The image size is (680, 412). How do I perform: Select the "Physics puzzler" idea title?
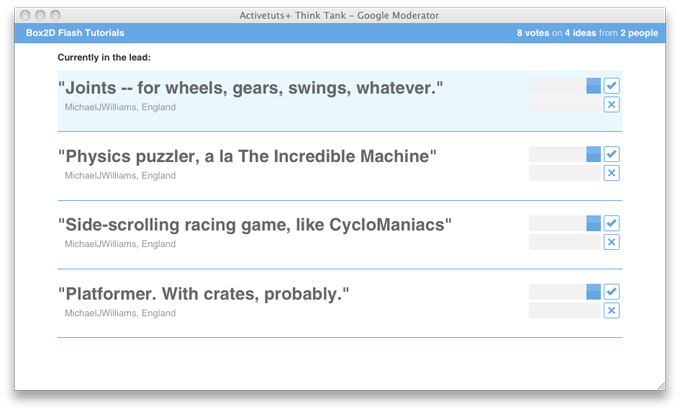248,157
